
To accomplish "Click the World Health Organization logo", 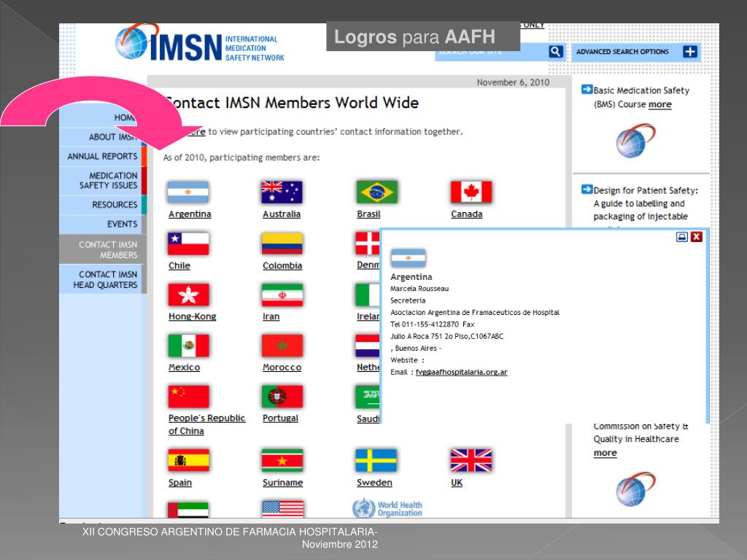I will coord(387,508).
